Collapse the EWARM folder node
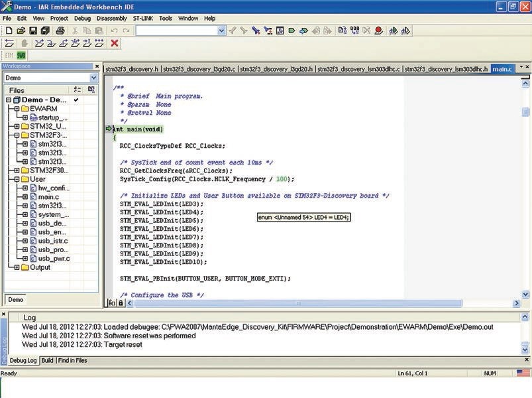Viewport: 532px width, 398px height. click(x=17, y=109)
